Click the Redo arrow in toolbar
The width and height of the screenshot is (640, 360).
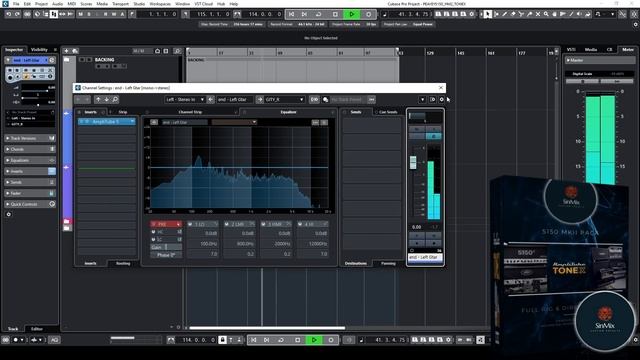click(17, 14)
